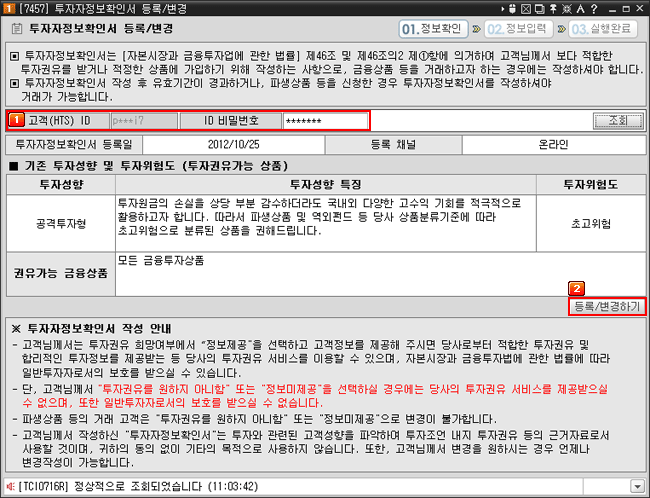Click the 등록/변경하기 button
This screenshot has height=498, width=650.
click(x=606, y=306)
